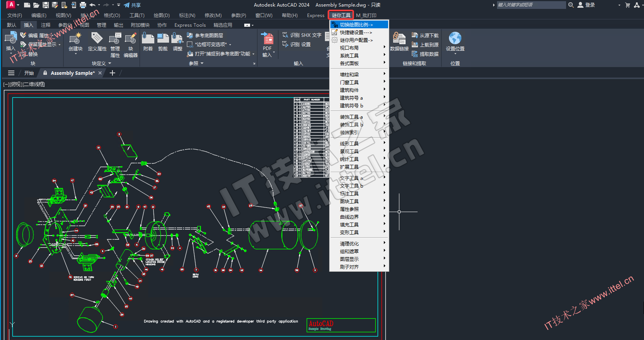Viewport: 644px width, 340px height.
Task: Open the 清理优化 submenu entry
Action: 359,243
